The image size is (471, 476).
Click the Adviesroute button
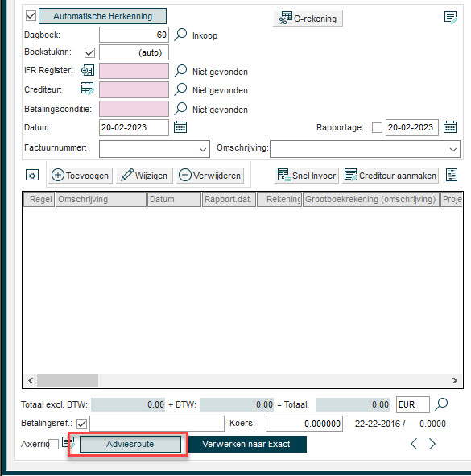point(130,444)
